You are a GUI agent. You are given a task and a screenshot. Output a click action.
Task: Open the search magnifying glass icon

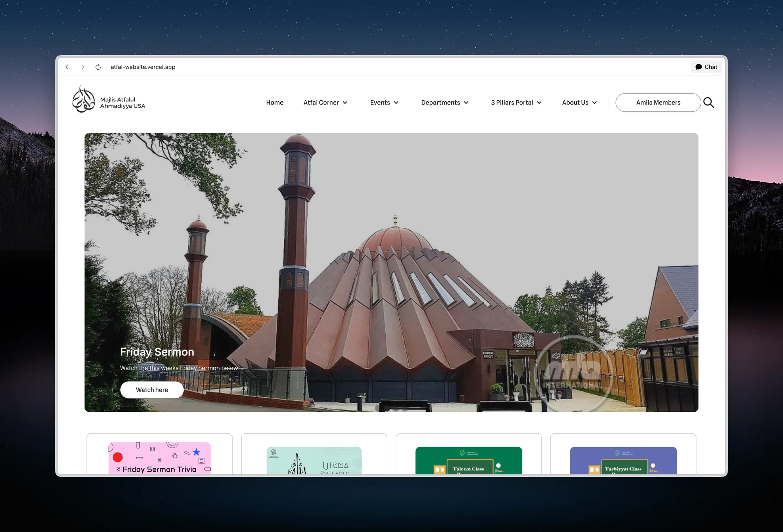pyautogui.click(x=709, y=102)
